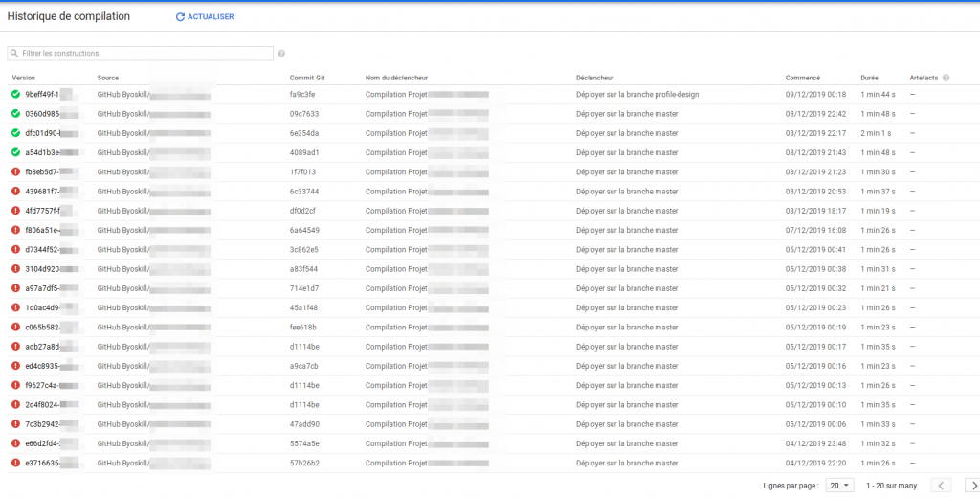Click the help icon next to Artefacts header
Image resolution: width=980 pixels, height=499 pixels.
[x=946, y=78]
